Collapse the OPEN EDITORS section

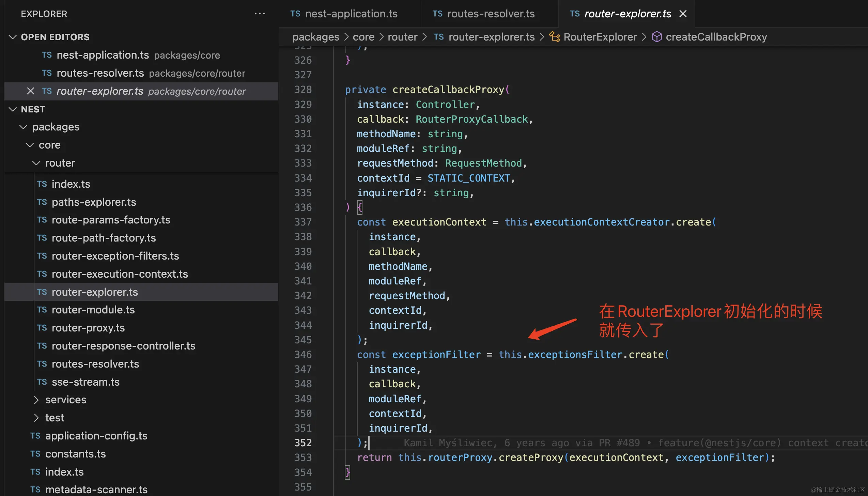pyautogui.click(x=13, y=37)
